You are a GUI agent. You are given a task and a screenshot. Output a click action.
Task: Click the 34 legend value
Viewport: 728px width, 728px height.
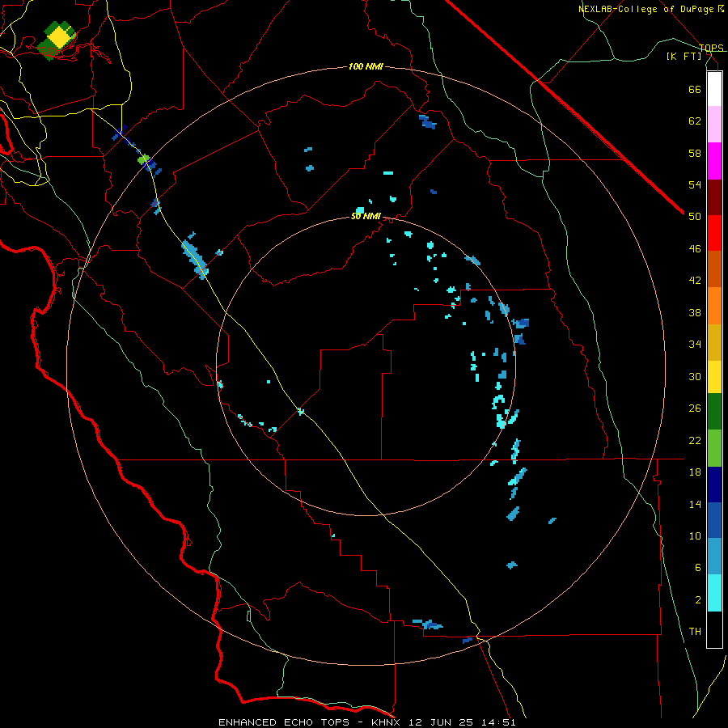(695, 345)
